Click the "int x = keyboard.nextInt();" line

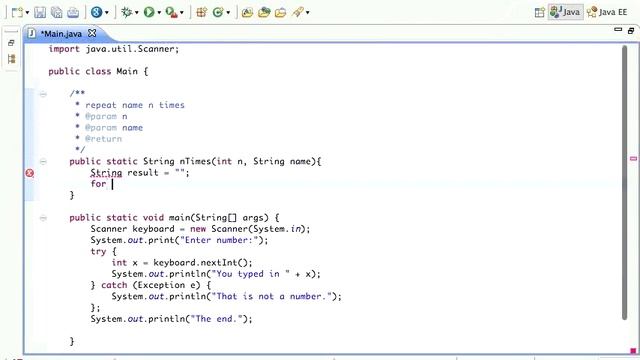coord(182,262)
